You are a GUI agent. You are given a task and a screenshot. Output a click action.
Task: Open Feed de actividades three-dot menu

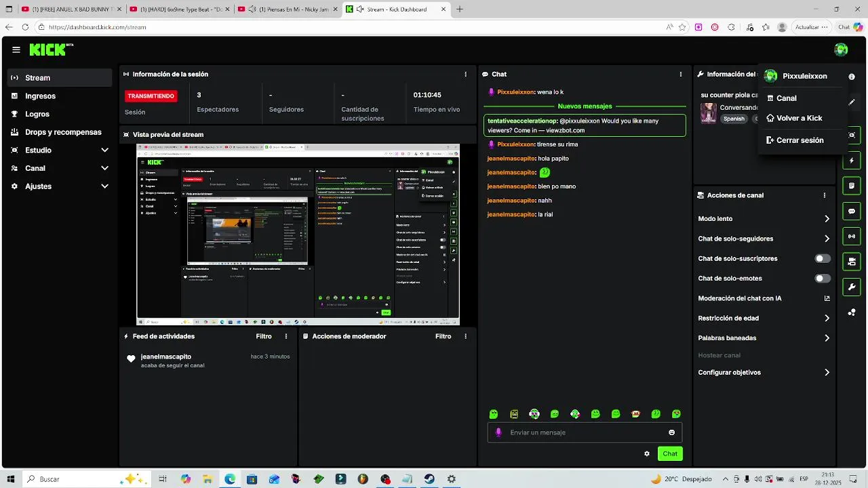pos(286,336)
